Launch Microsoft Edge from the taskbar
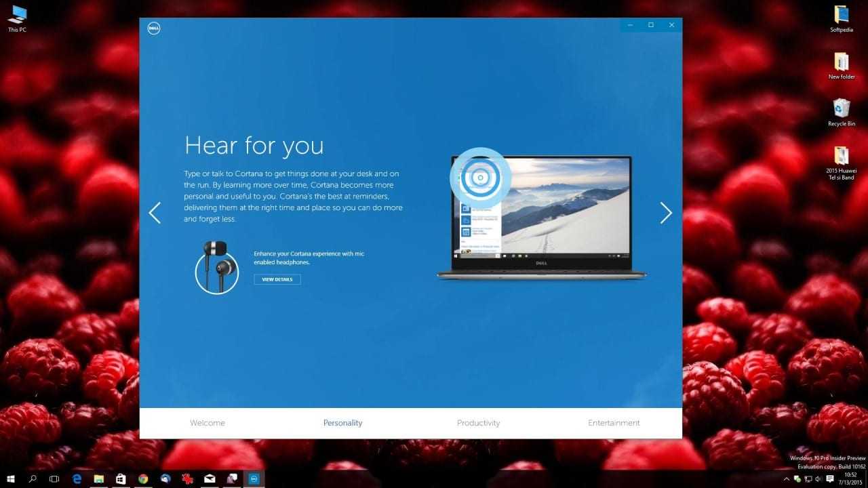Screen dimensions: 868x488 click(77, 479)
